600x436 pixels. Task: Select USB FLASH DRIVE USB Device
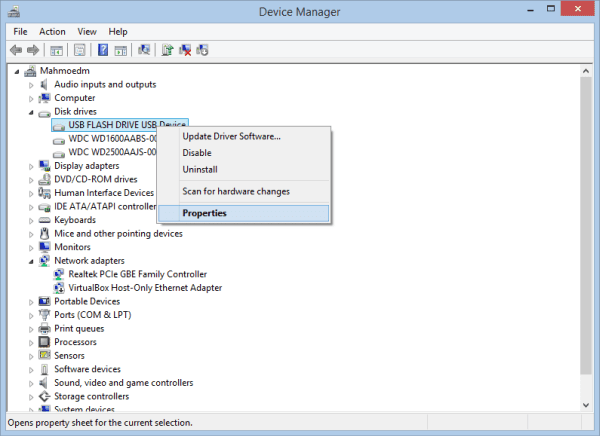[x=119, y=125]
